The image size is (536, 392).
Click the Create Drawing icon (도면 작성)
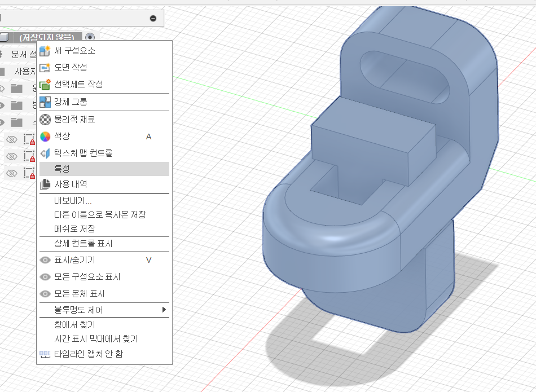(45, 67)
